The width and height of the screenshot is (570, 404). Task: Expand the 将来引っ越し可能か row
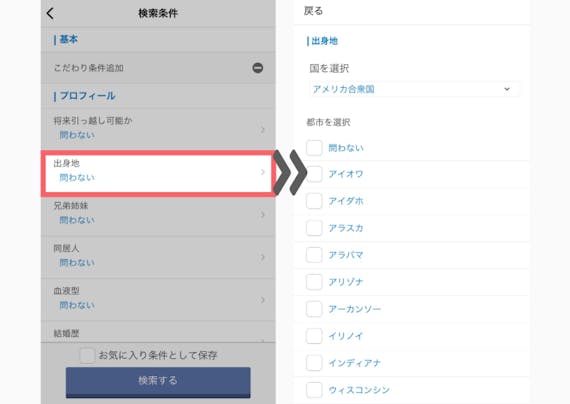(158, 128)
